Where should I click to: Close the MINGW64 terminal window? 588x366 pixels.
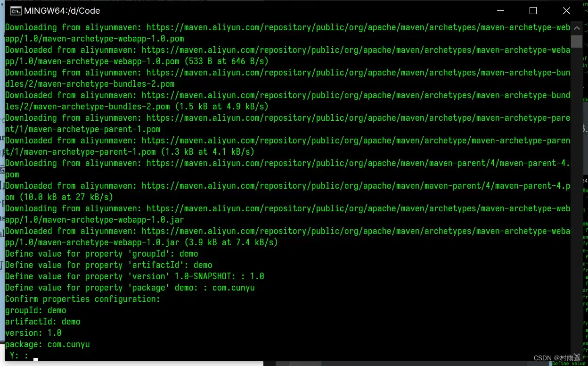(566, 11)
